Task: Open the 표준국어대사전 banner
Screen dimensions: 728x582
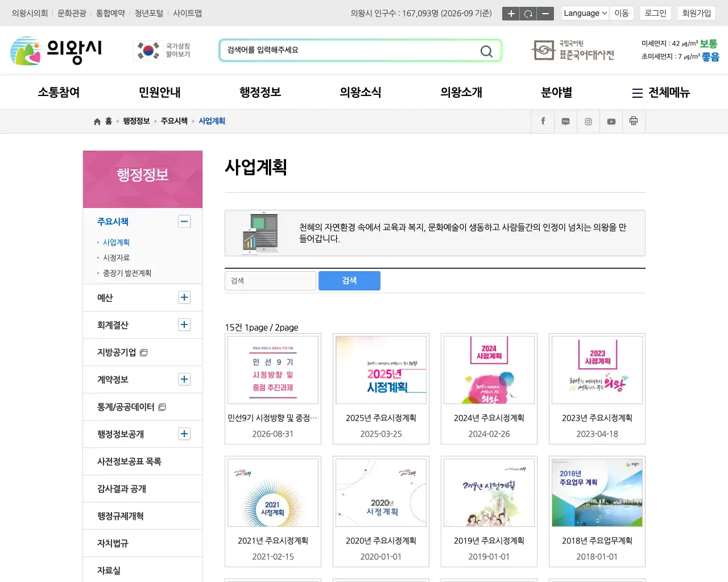Action: (573, 51)
